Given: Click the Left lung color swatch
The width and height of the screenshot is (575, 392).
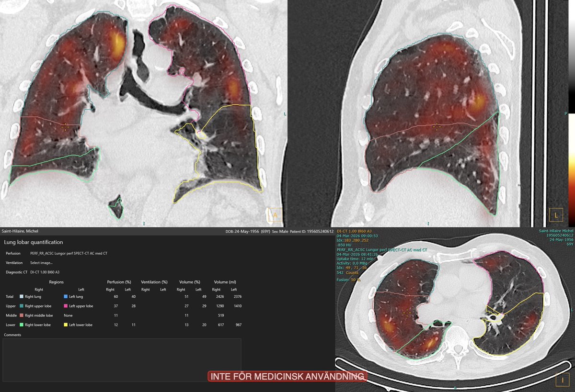Looking at the screenshot, I should point(66,297).
